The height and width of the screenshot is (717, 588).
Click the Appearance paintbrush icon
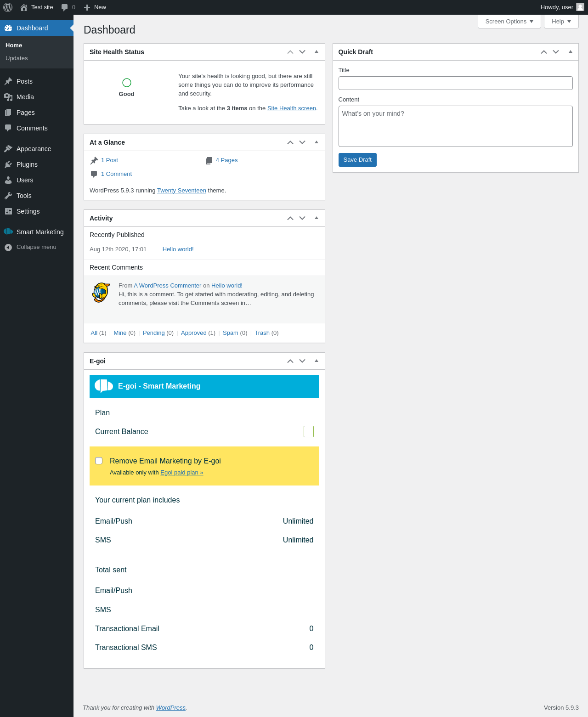pyautogui.click(x=8, y=149)
